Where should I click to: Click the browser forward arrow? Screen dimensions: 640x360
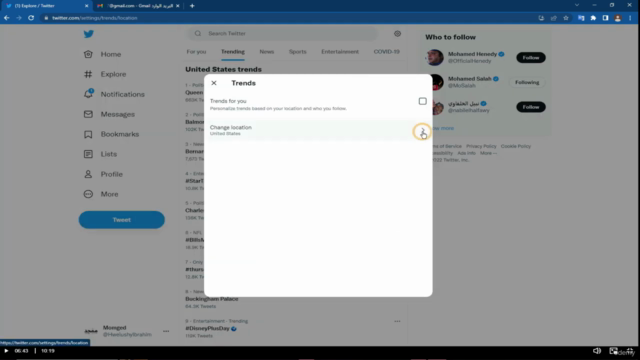[19, 18]
